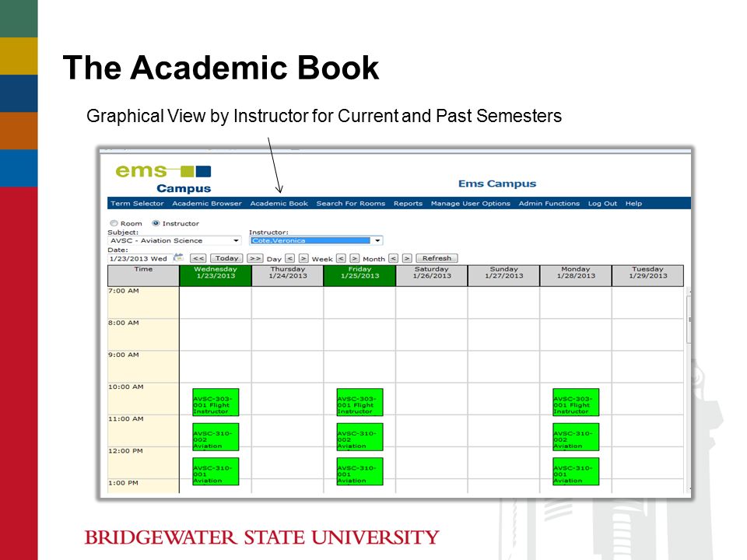Click the 12:00 PM time label
747x560 pixels.
[x=125, y=451]
